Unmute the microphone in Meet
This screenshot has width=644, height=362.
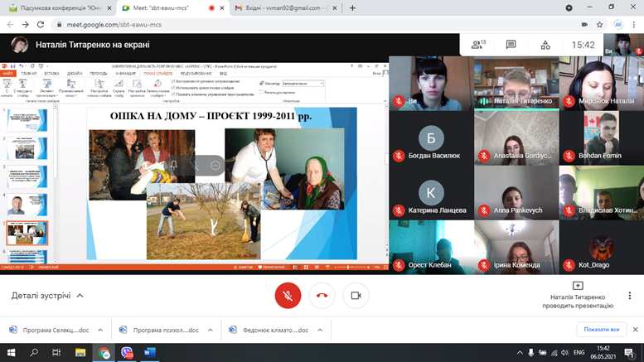[x=288, y=295]
